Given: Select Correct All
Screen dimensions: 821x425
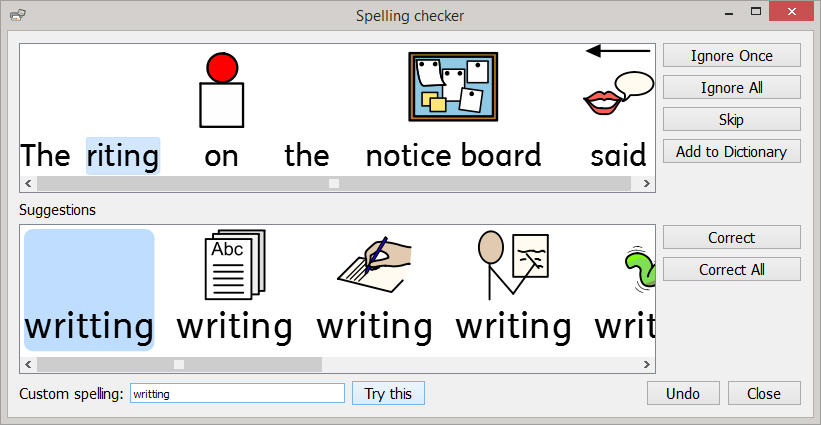Looking at the screenshot, I should 731,269.
